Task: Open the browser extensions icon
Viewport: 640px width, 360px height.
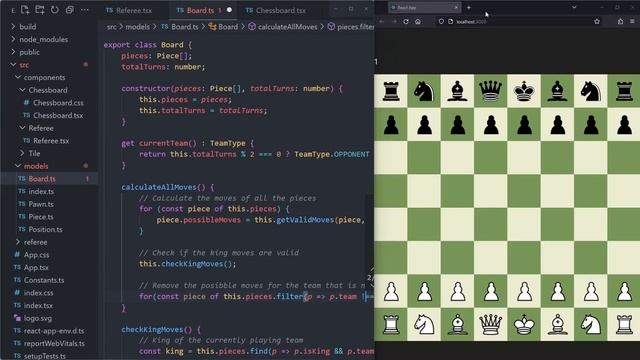Action: click(x=620, y=21)
